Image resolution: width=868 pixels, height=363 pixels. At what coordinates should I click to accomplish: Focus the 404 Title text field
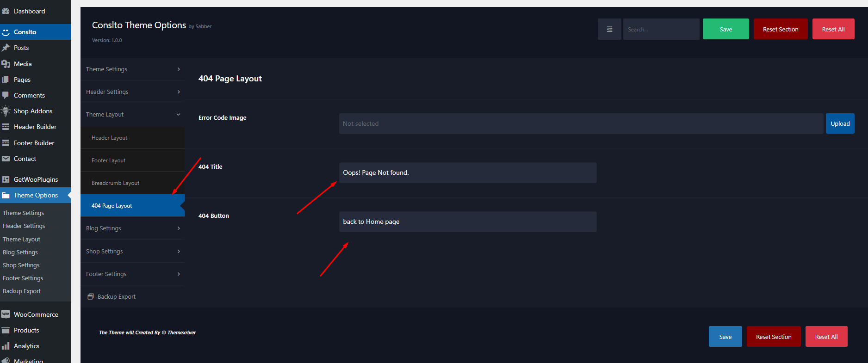(x=467, y=172)
